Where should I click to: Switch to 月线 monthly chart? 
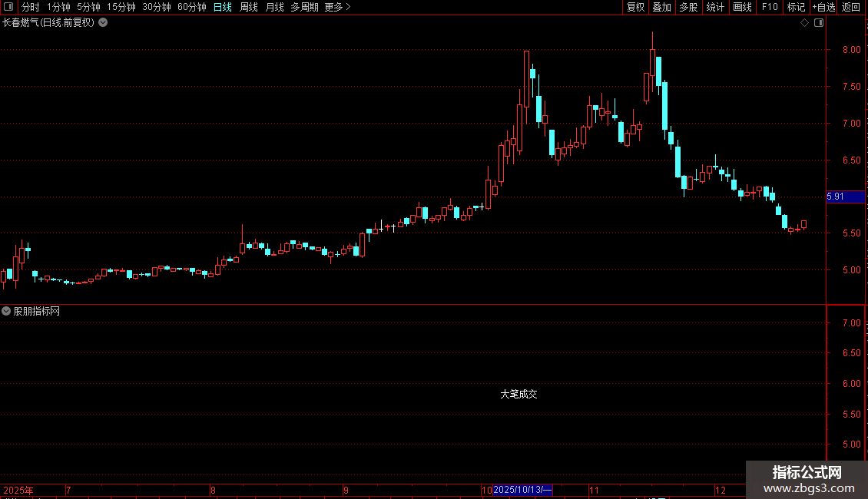click(x=274, y=7)
